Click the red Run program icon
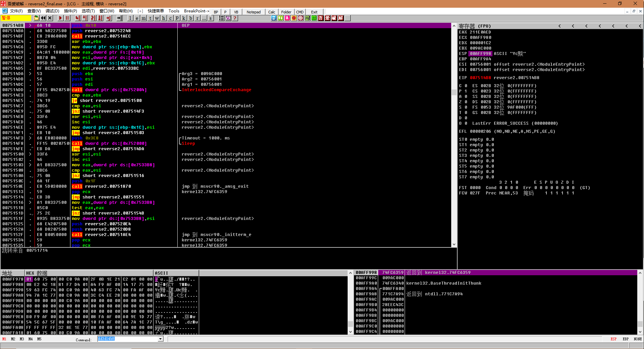The image size is (644, 349). (x=60, y=18)
